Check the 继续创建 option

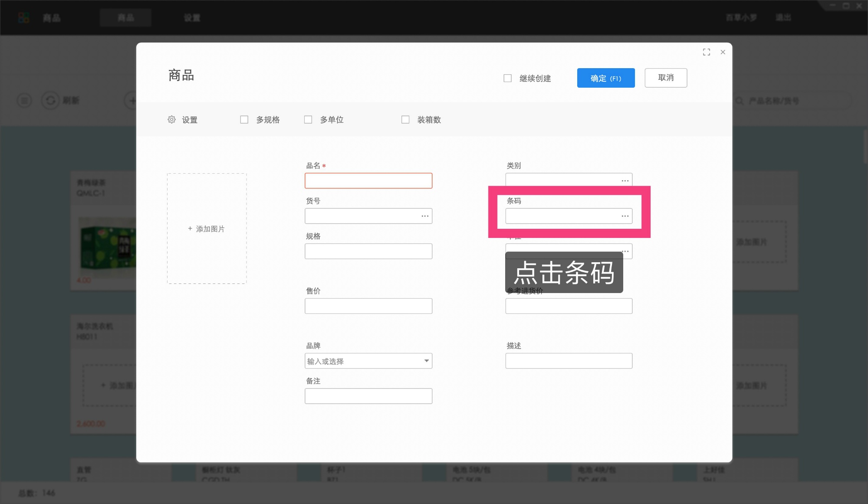click(x=507, y=78)
